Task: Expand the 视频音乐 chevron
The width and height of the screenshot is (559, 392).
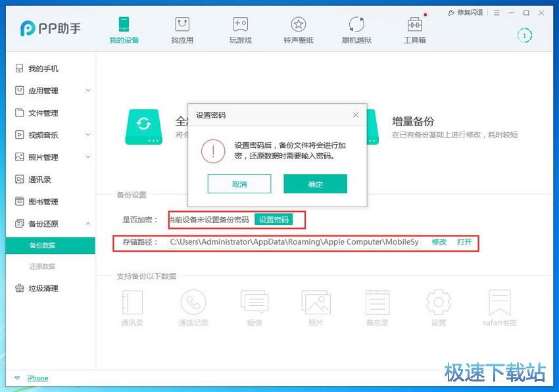Action: (88, 134)
